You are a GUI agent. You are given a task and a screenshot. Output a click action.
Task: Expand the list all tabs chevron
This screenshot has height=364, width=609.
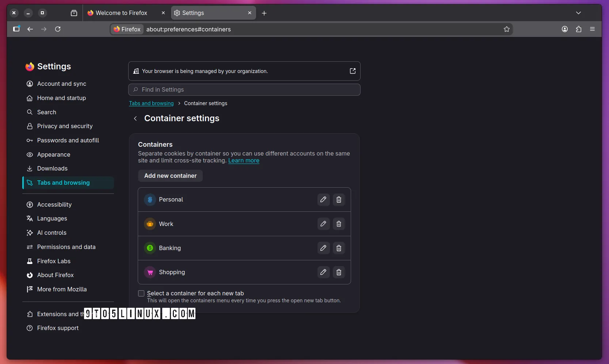(578, 13)
